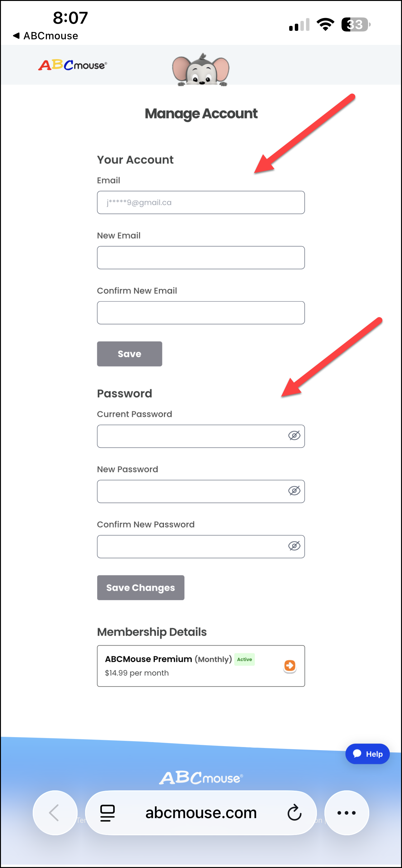Show the New Password text
Screen dimensions: 402x868
pos(294,491)
